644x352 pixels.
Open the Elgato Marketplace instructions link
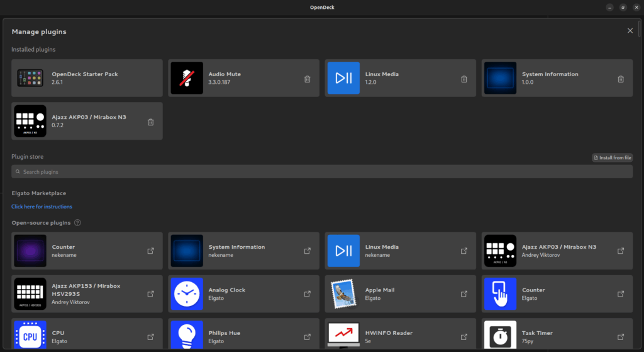click(x=42, y=207)
